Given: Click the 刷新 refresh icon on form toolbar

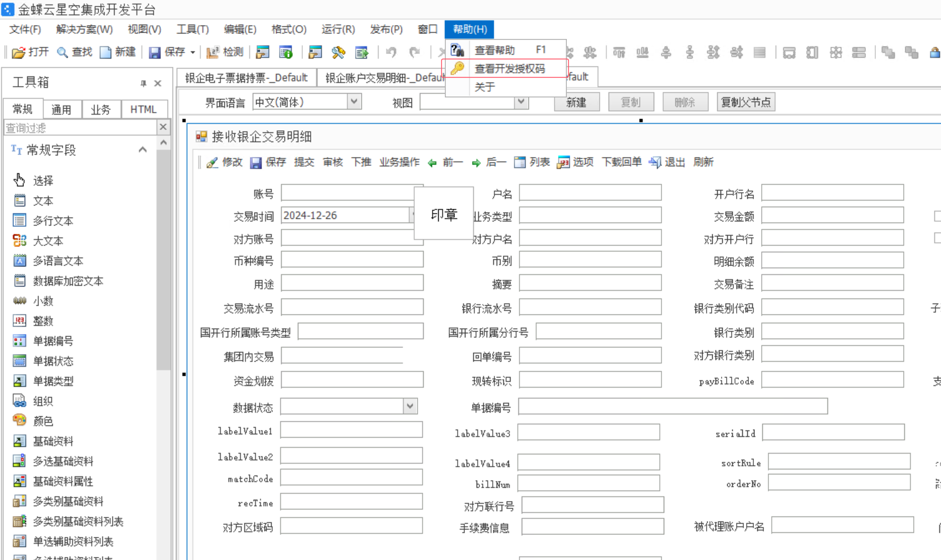Looking at the screenshot, I should tap(703, 162).
